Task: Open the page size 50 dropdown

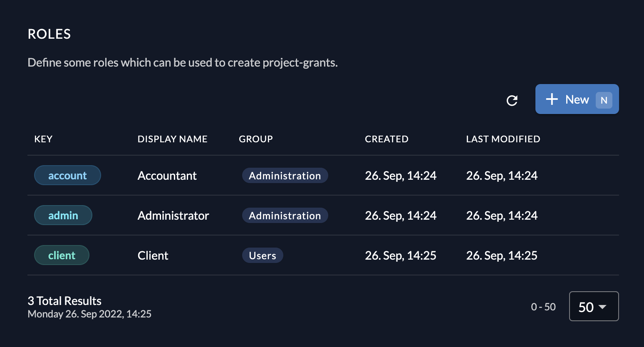Action: [594, 307]
